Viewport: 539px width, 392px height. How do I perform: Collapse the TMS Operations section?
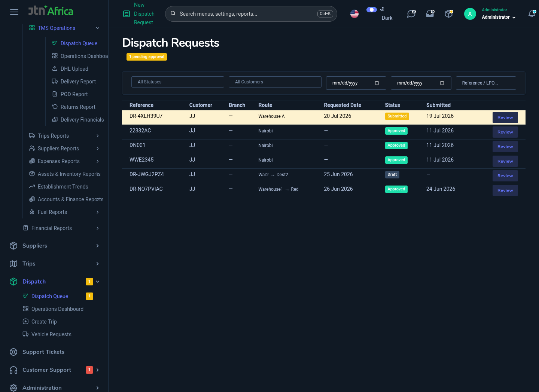[98, 28]
